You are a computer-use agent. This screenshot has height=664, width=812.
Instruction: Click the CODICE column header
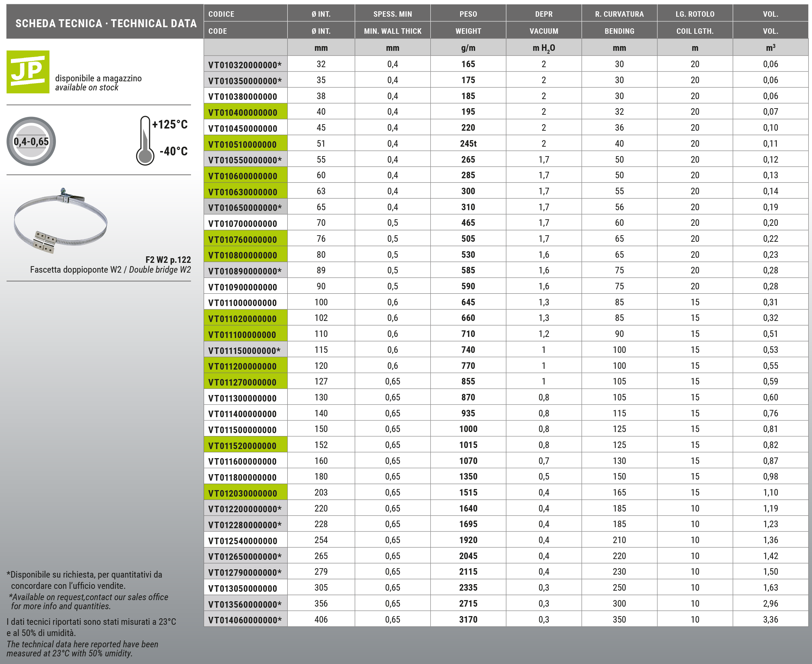coord(221,14)
